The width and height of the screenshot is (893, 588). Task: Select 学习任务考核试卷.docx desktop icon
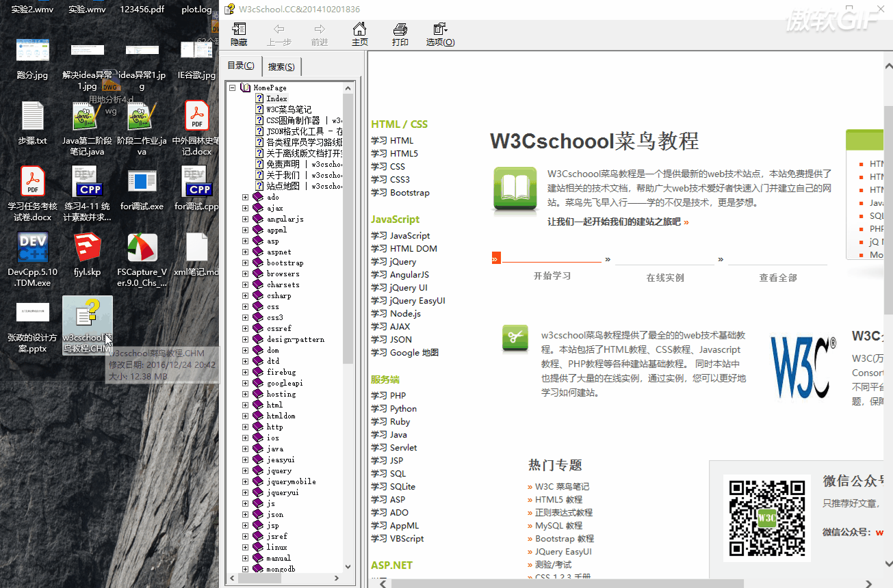click(33, 193)
